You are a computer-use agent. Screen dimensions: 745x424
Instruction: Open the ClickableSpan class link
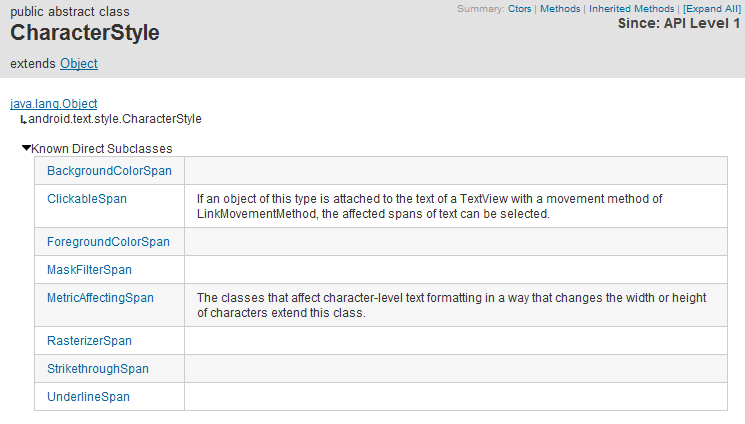[87, 199]
